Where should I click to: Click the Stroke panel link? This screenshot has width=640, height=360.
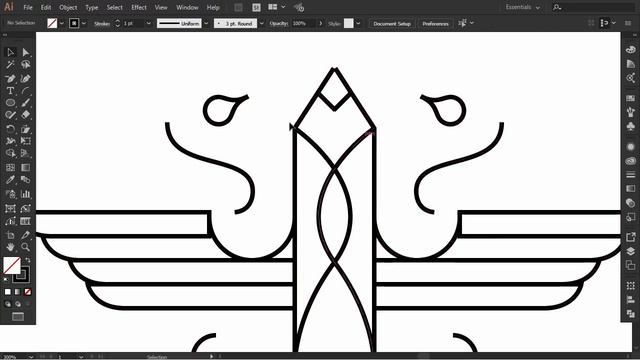point(102,24)
